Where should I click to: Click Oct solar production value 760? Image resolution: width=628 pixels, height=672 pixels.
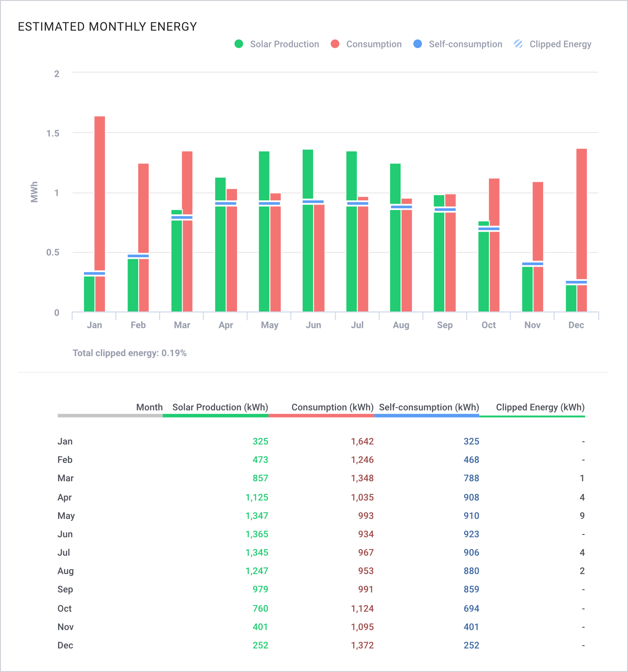[260, 609]
